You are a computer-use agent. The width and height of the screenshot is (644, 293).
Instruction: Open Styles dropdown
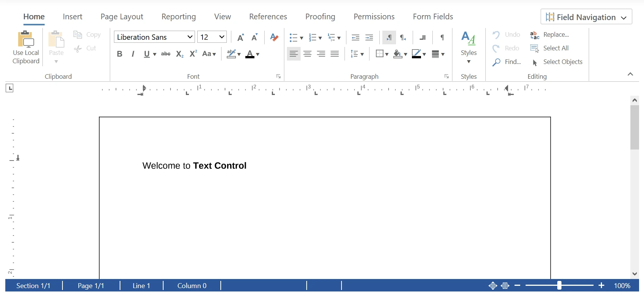pyautogui.click(x=469, y=48)
